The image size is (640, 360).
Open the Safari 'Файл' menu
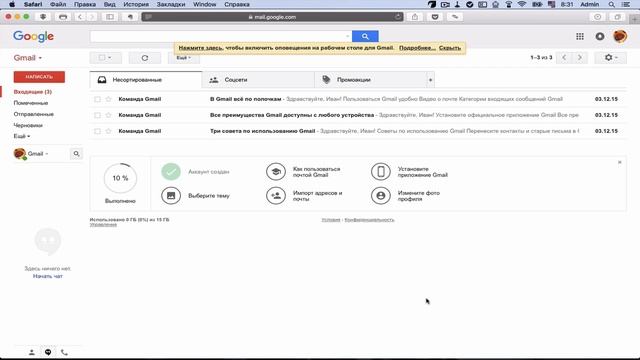tap(58, 4)
